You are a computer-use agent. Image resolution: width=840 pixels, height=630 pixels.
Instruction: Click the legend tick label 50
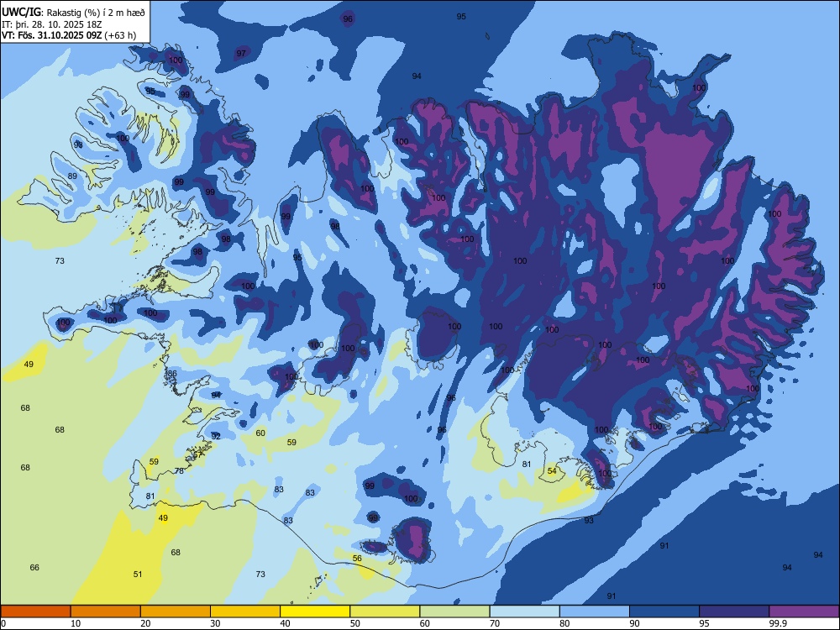[x=355, y=623]
